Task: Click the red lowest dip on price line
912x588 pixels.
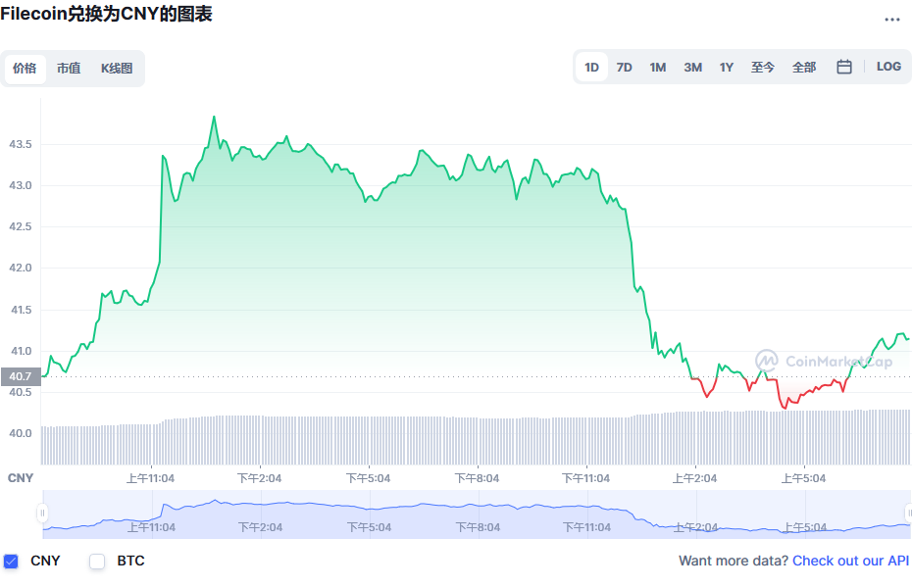Action: [785, 408]
